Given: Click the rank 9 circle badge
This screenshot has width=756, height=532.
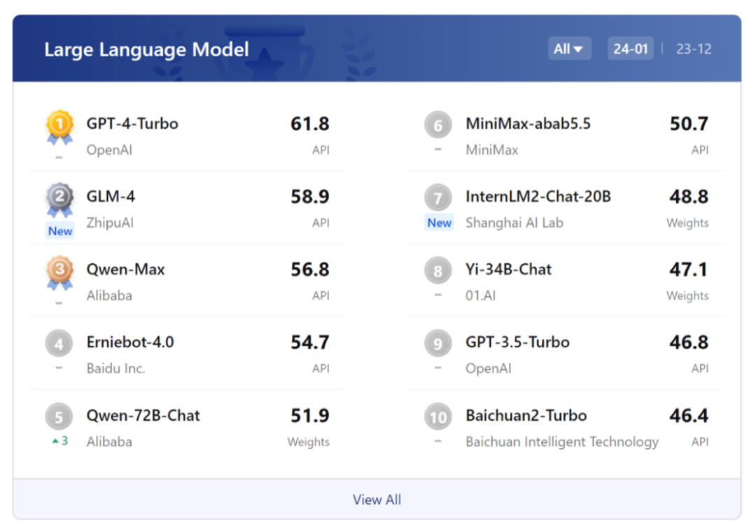Looking at the screenshot, I should coord(438,344).
